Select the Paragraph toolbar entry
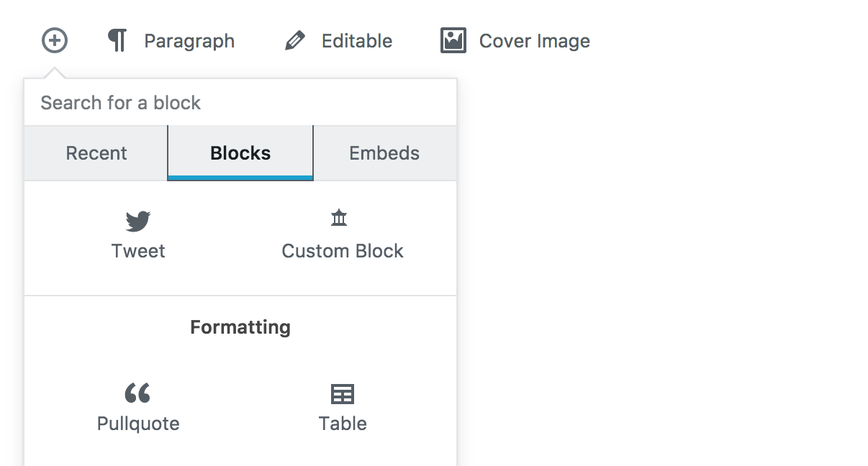The image size is (868, 466). coord(189,40)
